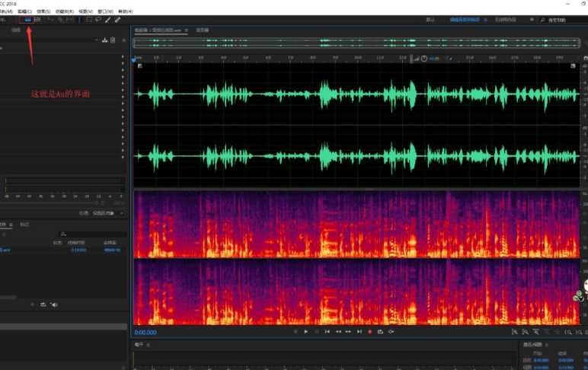Rewind the audio
The width and height of the screenshot is (588, 370).
click(338, 332)
